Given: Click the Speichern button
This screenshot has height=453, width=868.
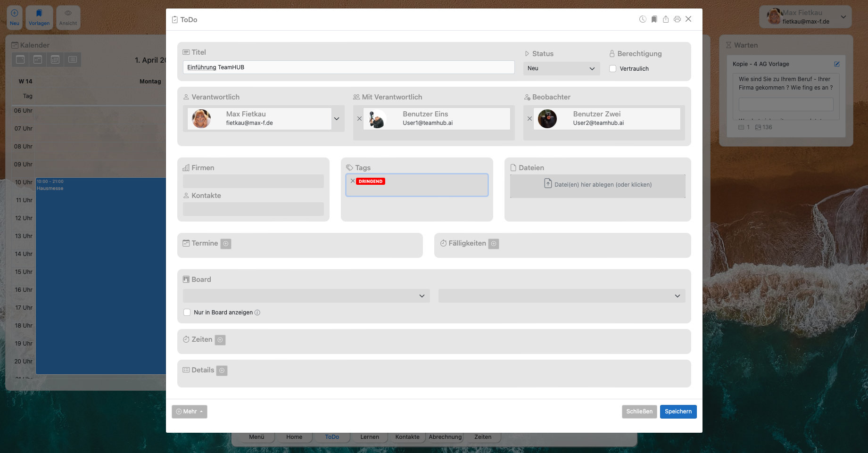Looking at the screenshot, I should pyautogui.click(x=678, y=412).
